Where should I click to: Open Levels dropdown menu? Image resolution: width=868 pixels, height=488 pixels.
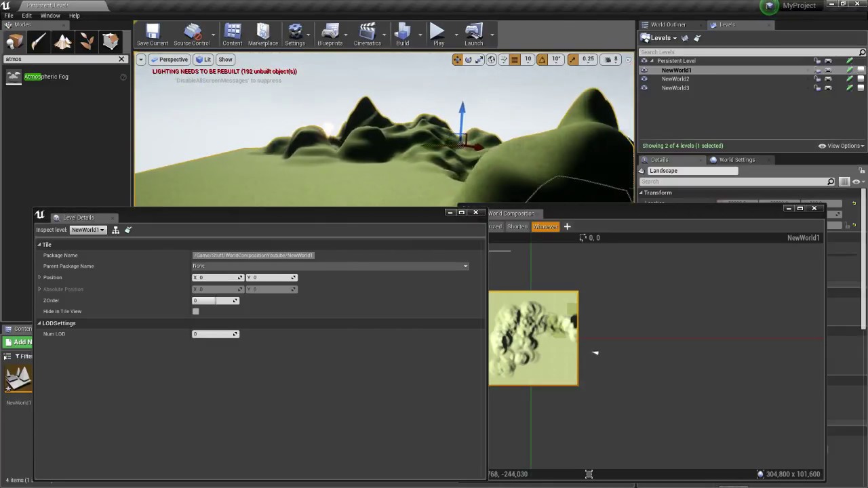coord(659,38)
